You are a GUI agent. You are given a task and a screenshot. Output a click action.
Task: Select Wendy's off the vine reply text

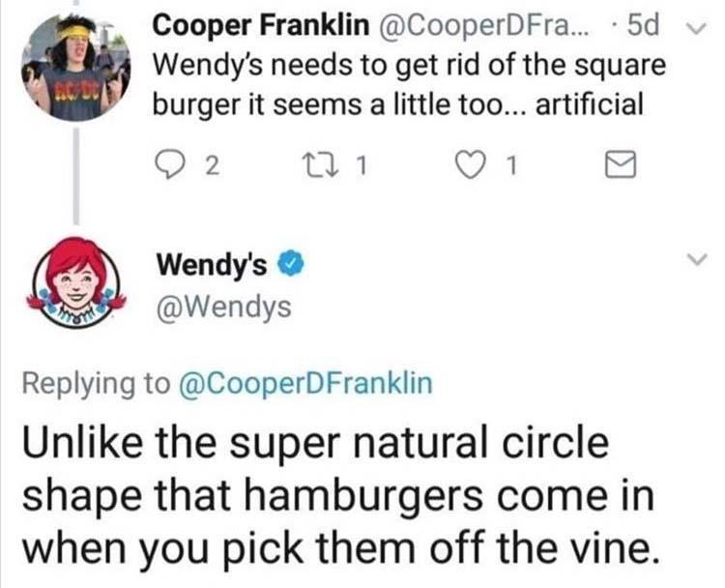click(x=339, y=496)
